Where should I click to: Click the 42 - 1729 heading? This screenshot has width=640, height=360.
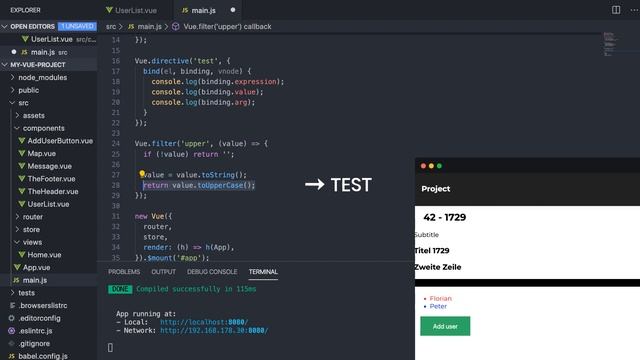(x=444, y=217)
